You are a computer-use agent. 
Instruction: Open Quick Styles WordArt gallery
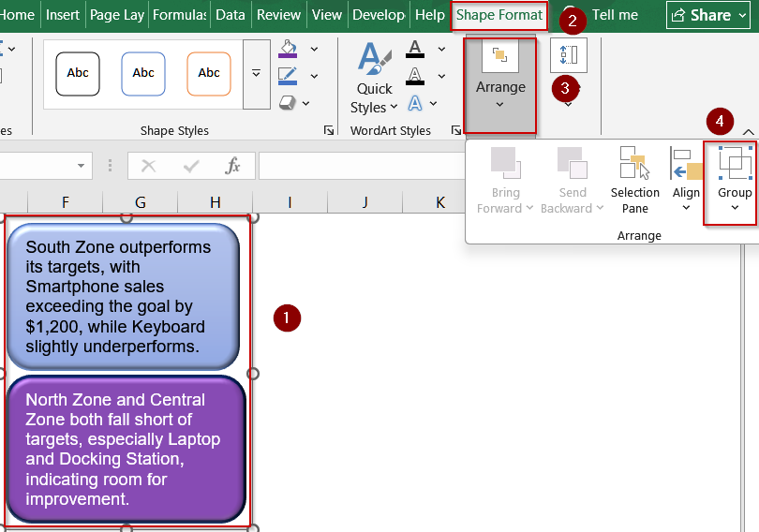(374, 79)
